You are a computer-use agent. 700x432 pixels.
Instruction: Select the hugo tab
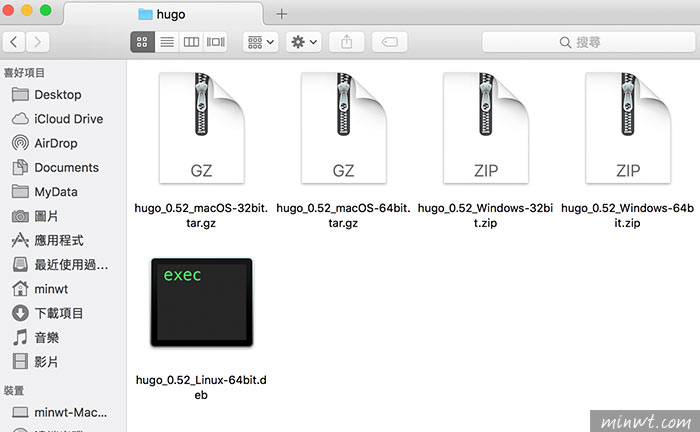[x=163, y=14]
